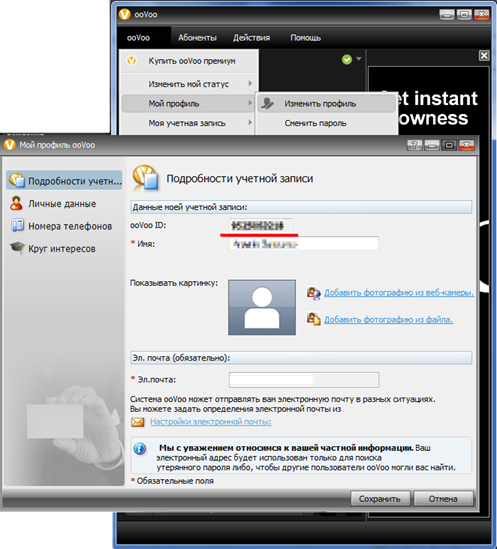The image size is (497, 549).
Task: Click Добавить фотографию из веб-камеры link
Action: 399,293
